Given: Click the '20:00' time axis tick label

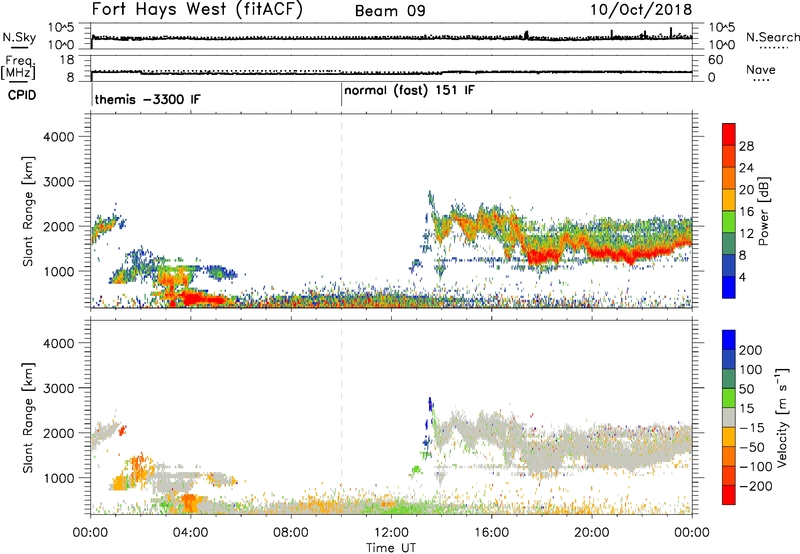Looking at the screenshot, I should coord(592,533).
